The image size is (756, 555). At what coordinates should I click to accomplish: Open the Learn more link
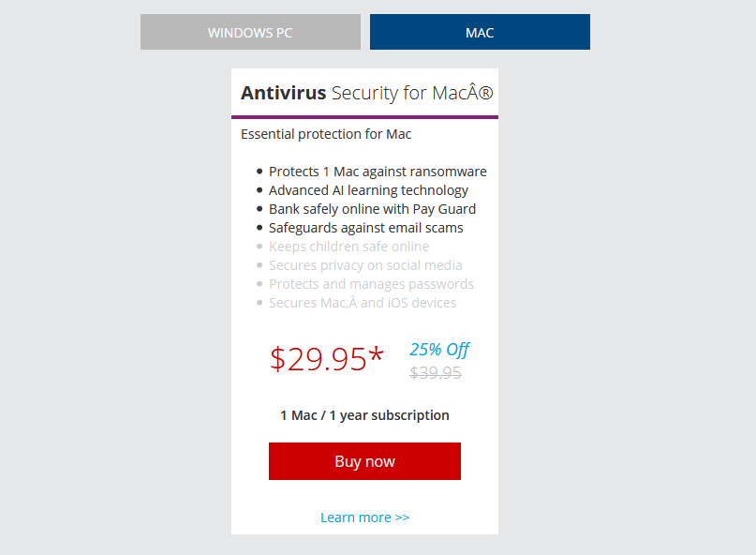(x=364, y=517)
